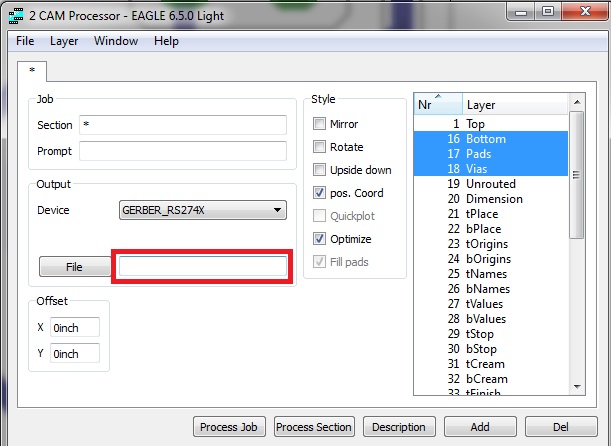Image resolution: width=611 pixels, height=446 pixels.
Task: Click the File button in Output
Action: [74, 267]
